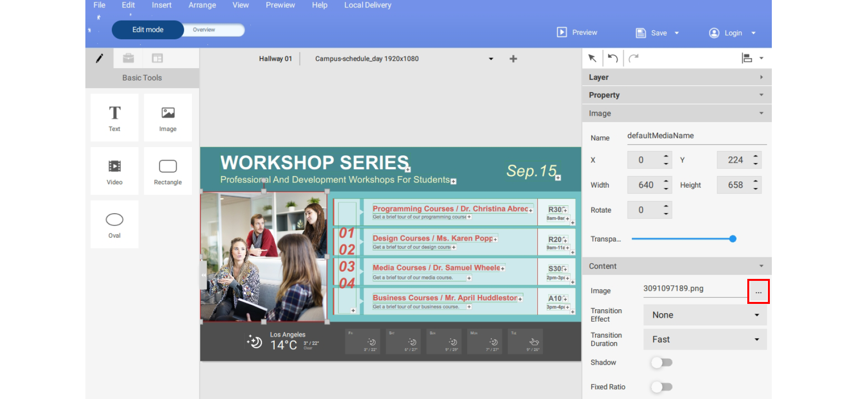Adjust the Transparency slider handle
This screenshot has width=868, height=399.
733,239
